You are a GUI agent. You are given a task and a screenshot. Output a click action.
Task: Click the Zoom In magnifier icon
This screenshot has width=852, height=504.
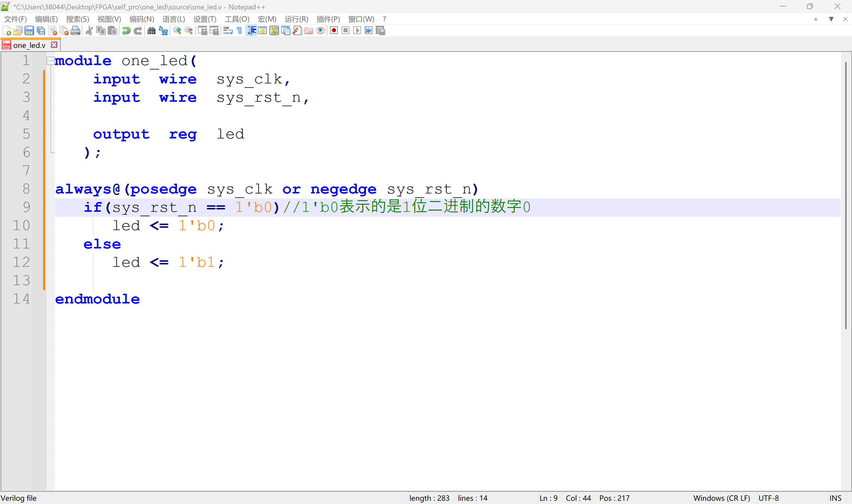coord(177,31)
